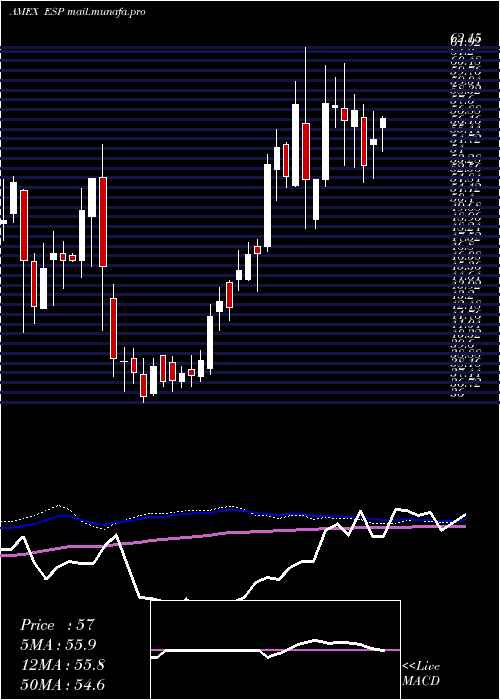The image size is (500, 700).
Task: Click the top price label 63.45
Action: (466, 40)
